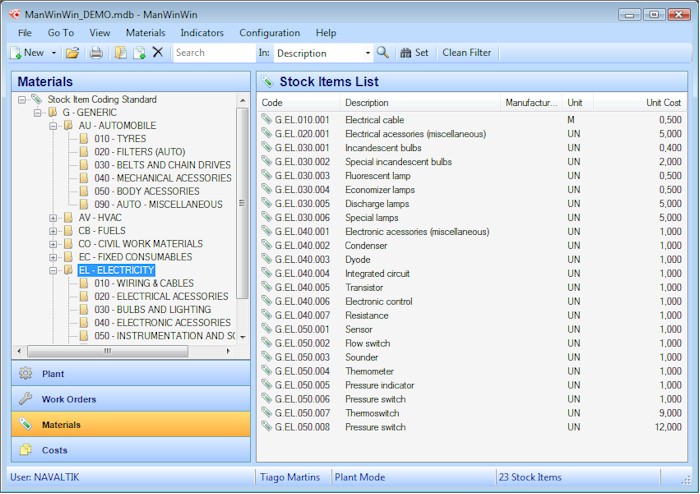
Task: Open the Help menu
Action: 326,33
